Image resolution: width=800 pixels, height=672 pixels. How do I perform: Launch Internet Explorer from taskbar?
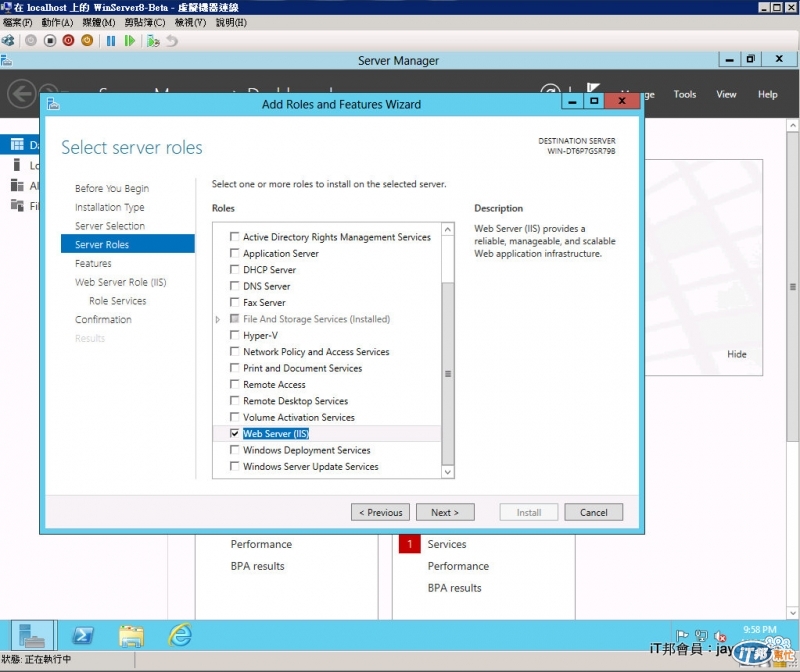click(180, 636)
